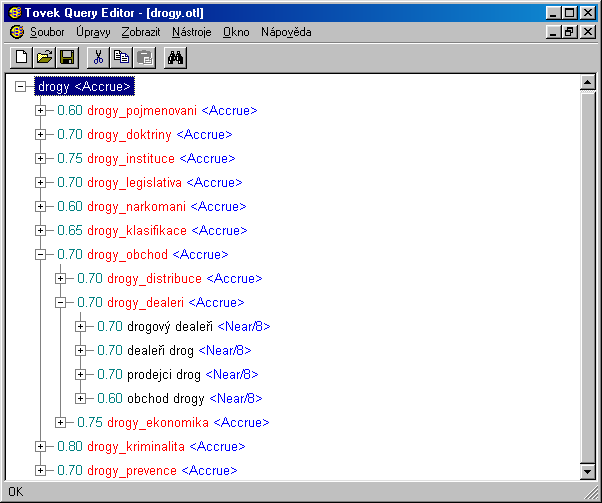Expand the drogy_ekonomika node

pyautogui.click(x=60, y=423)
